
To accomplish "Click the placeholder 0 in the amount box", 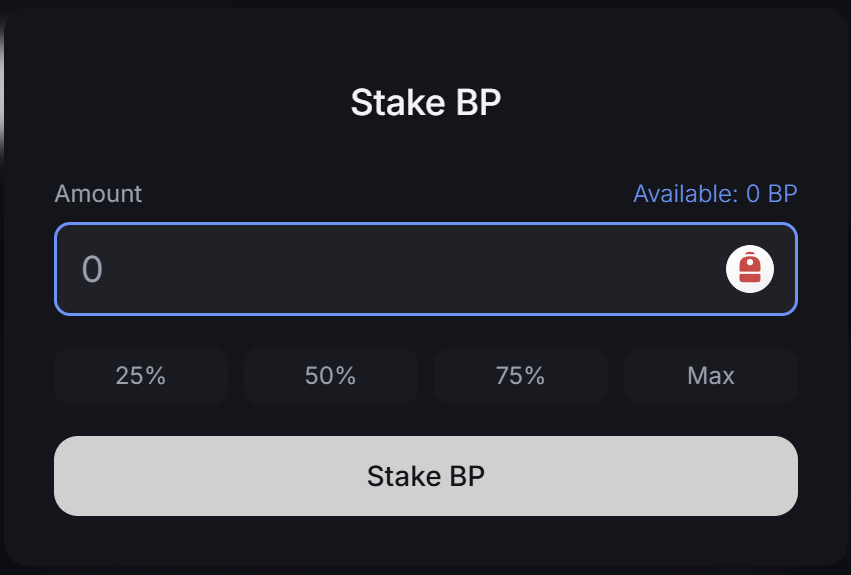I will coord(92,269).
